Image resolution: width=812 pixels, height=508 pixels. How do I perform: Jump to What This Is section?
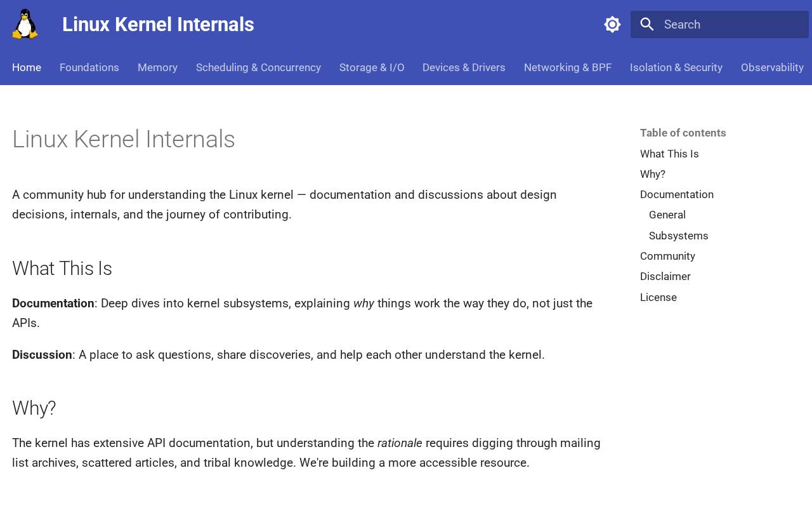669,154
